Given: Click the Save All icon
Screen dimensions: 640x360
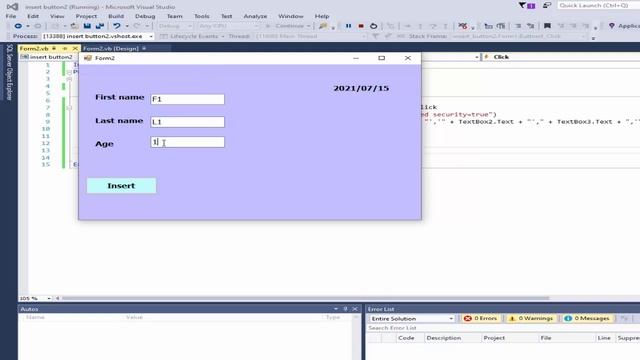Looking at the screenshot, I should click(100, 26).
